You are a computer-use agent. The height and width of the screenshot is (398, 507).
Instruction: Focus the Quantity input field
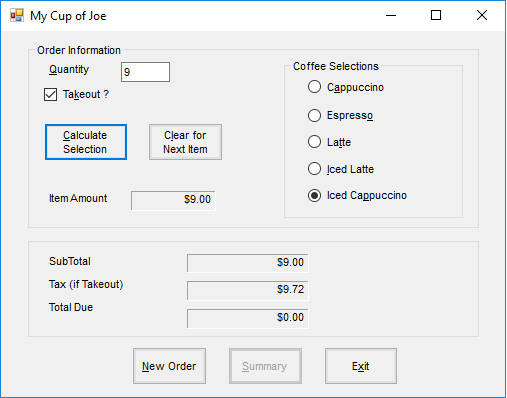(x=145, y=72)
